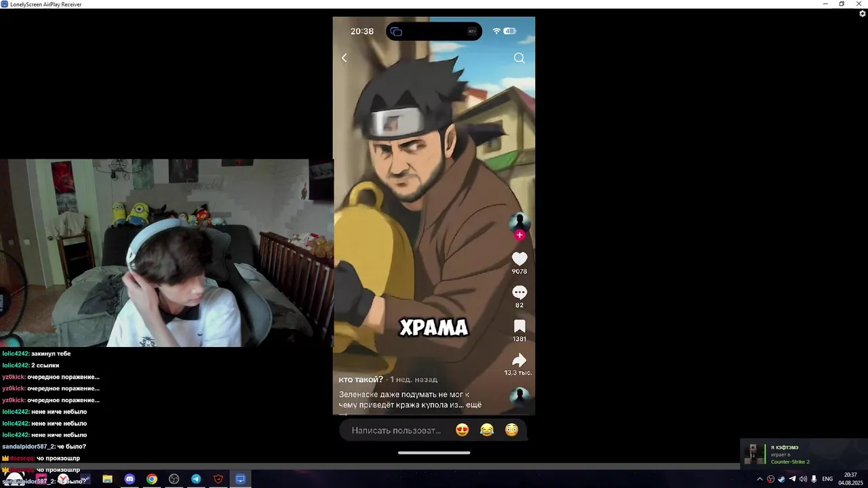
Task: Click the home indicator bar under the phone screen
Action: click(x=434, y=453)
